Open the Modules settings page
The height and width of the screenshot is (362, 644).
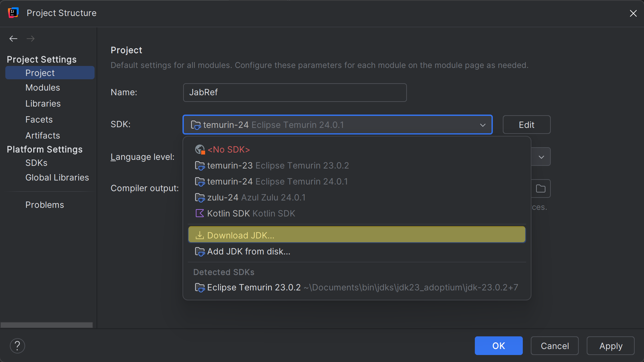pos(43,88)
